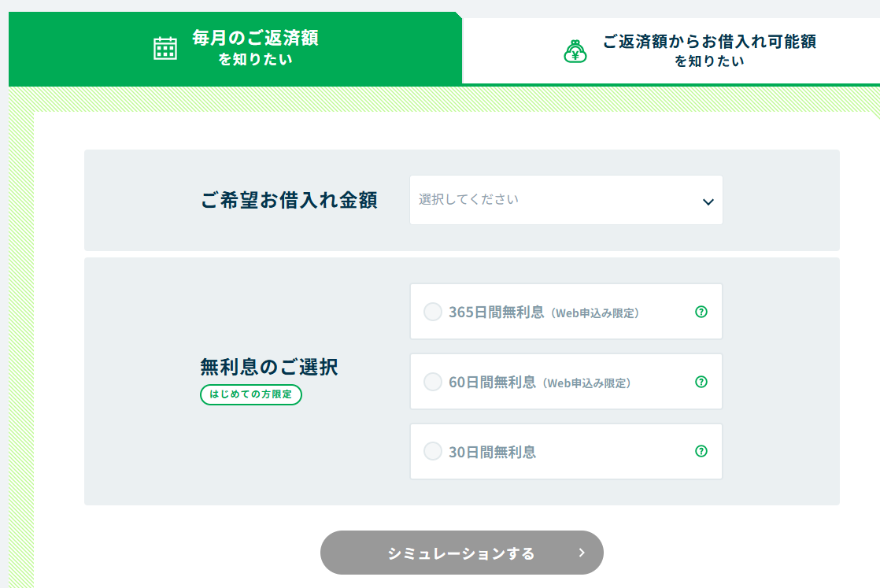The image size is (880, 588).
Task: Click the calendar icon on the green tab
Action: click(x=165, y=48)
